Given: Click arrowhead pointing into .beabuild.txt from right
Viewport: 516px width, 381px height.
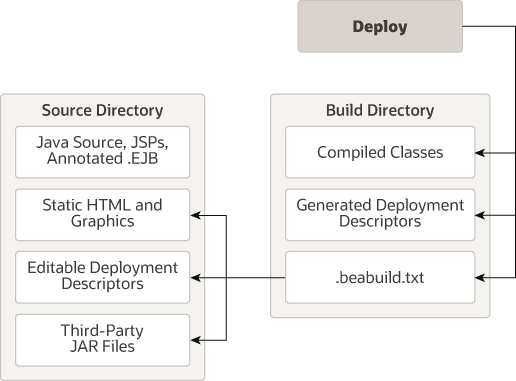Looking at the screenshot, I should 480,277.
